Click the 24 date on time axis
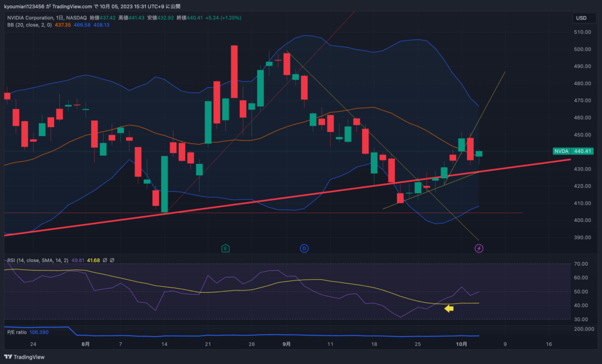The height and width of the screenshot is (364, 602). (x=34, y=344)
